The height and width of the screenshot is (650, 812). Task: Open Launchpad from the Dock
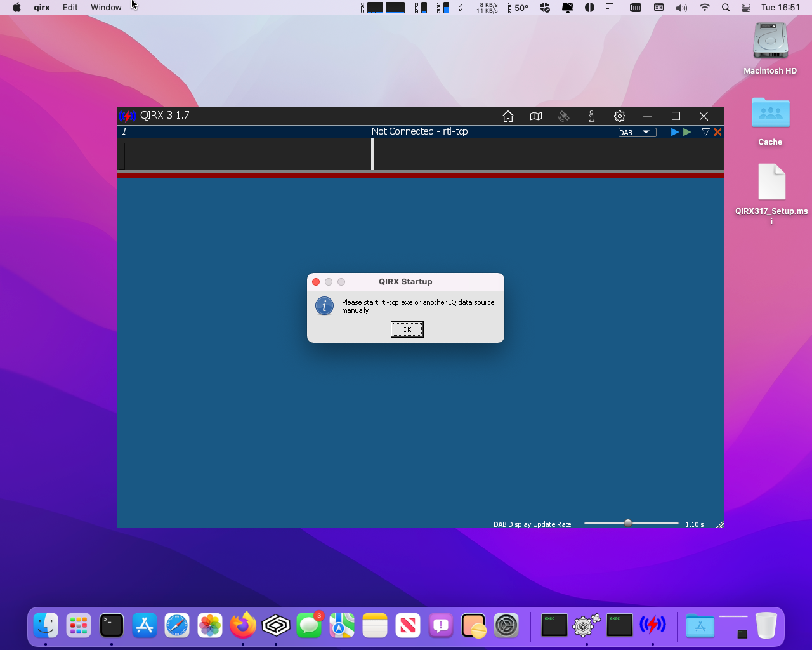pos(79,626)
